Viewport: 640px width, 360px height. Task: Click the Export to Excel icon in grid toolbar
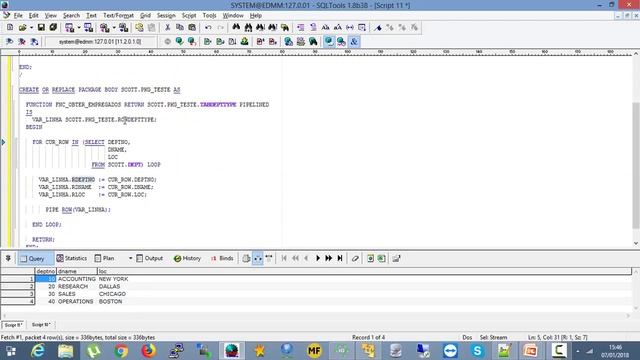tap(381, 258)
